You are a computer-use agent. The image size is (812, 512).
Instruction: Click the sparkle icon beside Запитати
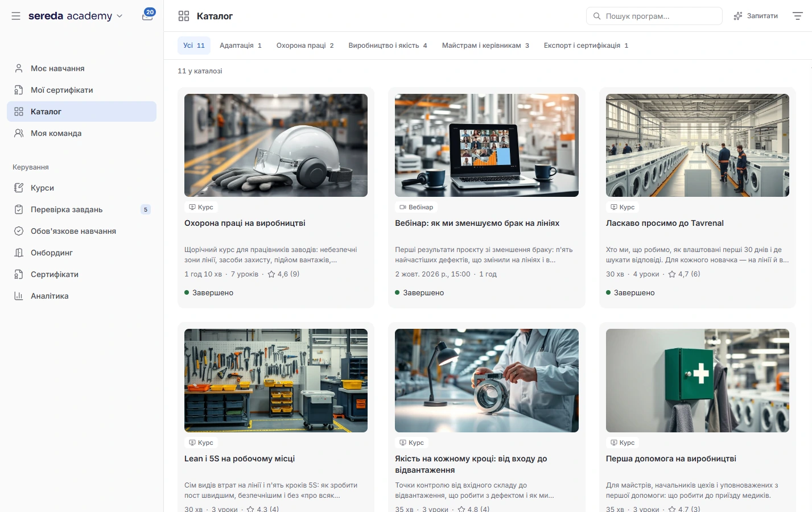click(738, 16)
